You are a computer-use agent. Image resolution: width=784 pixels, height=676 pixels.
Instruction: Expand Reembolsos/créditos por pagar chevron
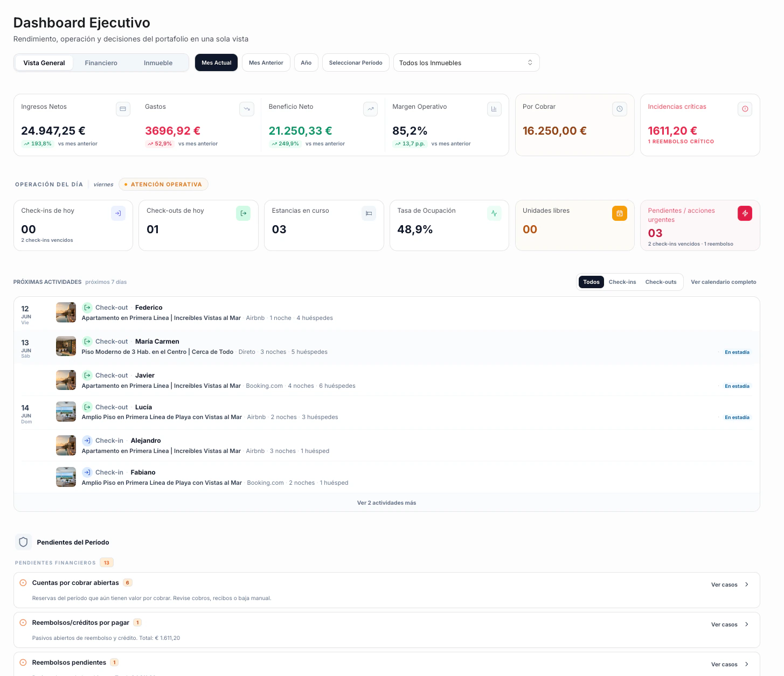pyautogui.click(x=747, y=624)
